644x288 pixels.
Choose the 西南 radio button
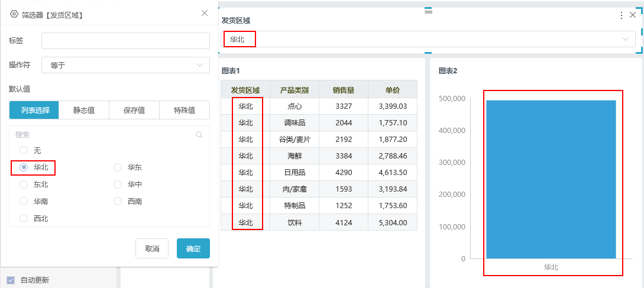coord(118,201)
